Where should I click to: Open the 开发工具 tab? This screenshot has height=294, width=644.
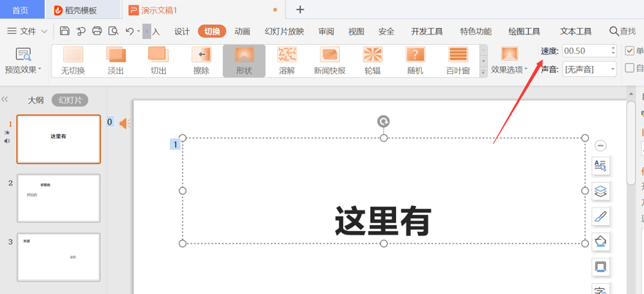pos(427,32)
